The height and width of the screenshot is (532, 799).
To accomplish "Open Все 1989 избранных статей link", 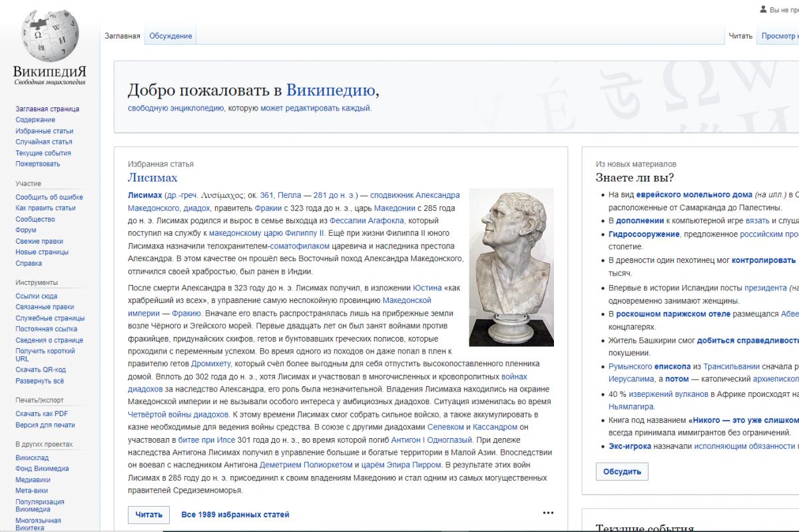I will (235, 515).
